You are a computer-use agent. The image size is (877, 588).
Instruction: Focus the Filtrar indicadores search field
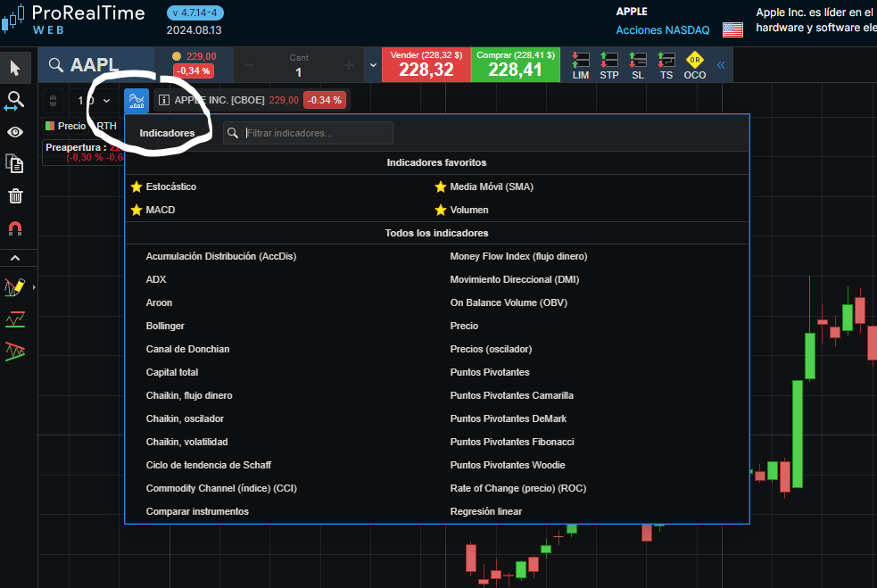click(x=308, y=133)
